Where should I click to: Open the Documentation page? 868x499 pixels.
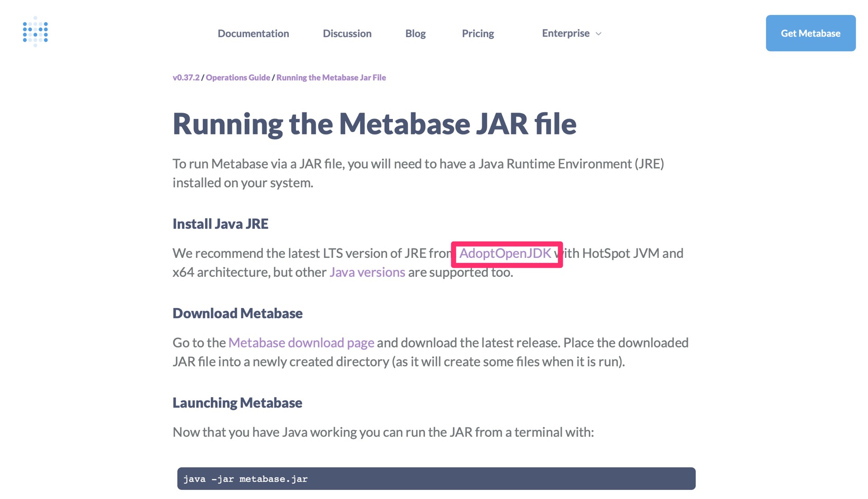click(x=253, y=33)
